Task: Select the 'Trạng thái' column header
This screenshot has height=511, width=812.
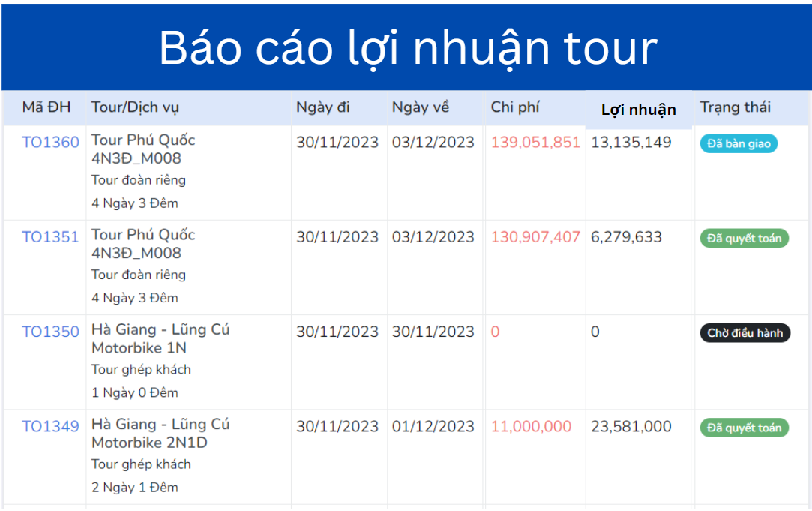Action: [x=735, y=107]
